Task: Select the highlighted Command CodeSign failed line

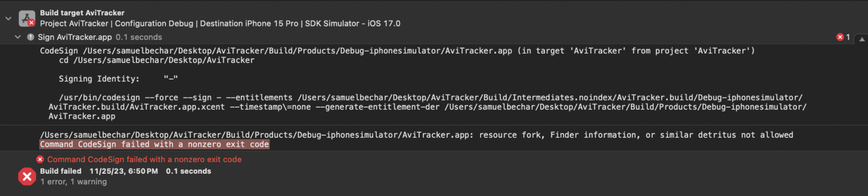Action: coord(154,145)
